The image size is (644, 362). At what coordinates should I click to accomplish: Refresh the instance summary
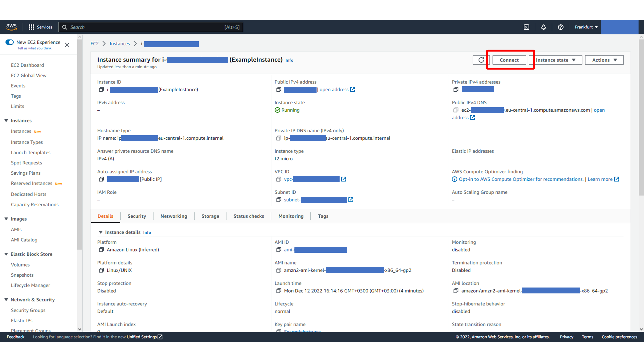pos(481,60)
